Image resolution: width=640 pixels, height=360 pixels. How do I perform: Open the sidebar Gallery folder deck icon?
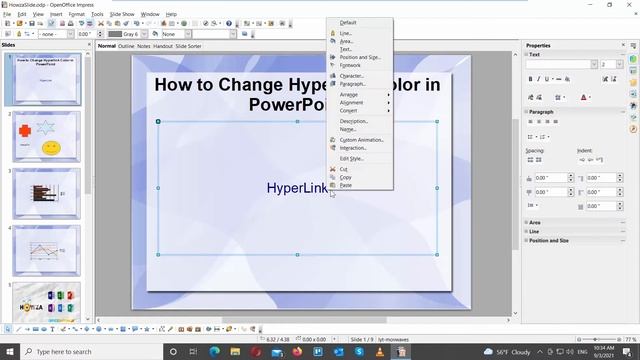633,82
